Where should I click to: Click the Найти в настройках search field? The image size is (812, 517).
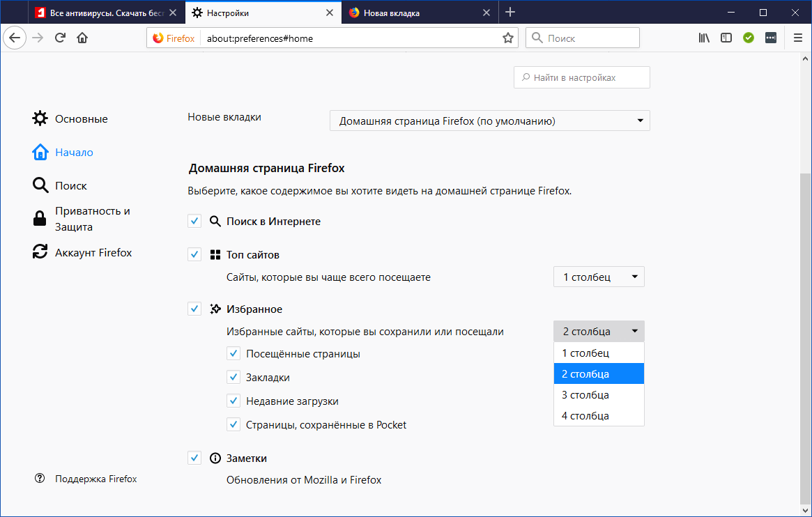(582, 78)
